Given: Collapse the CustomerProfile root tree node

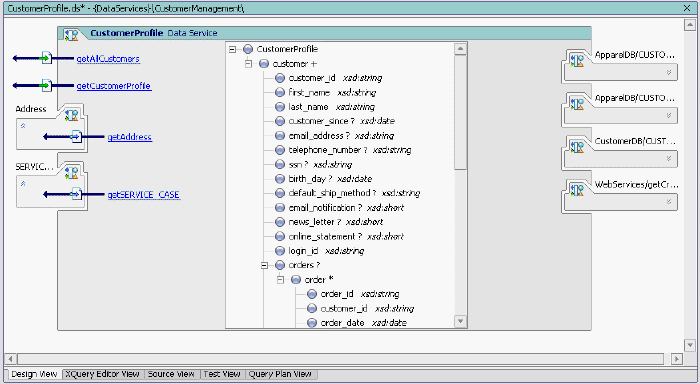Looking at the screenshot, I should [233, 49].
